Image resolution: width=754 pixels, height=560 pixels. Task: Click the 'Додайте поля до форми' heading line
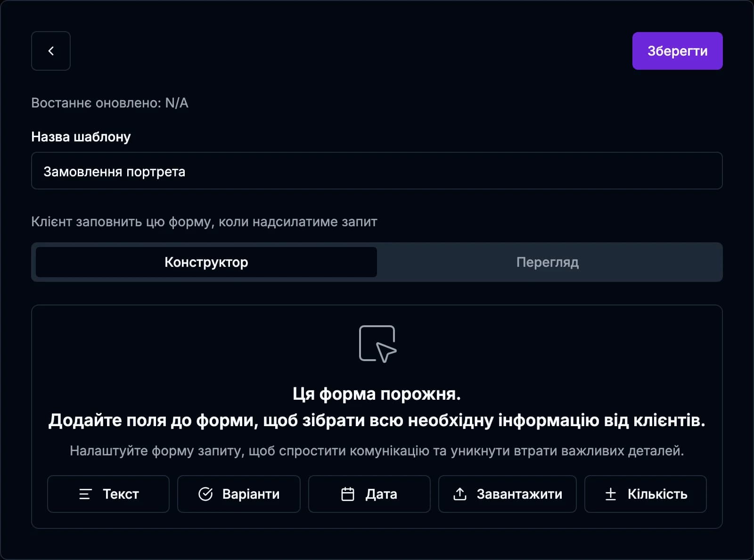pos(377,420)
